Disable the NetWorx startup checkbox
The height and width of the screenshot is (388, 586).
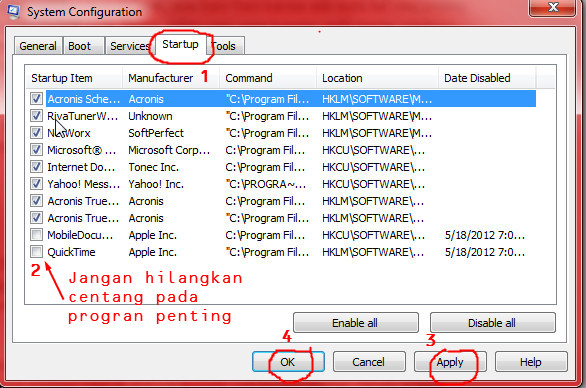[x=36, y=133]
